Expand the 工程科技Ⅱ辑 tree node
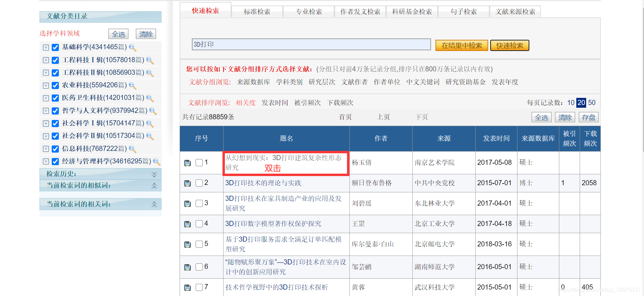This screenshot has width=644, height=296. point(46,73)
